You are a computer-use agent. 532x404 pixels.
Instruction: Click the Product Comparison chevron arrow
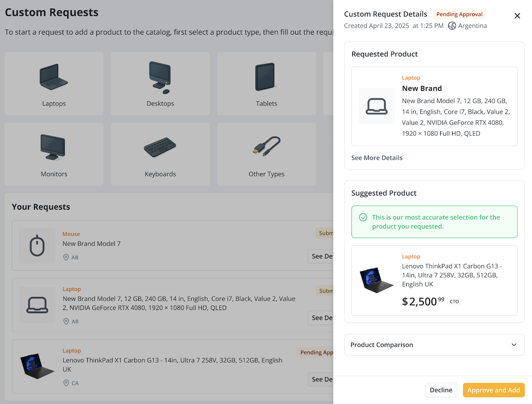pyautogui.click(x=514, y=345)
